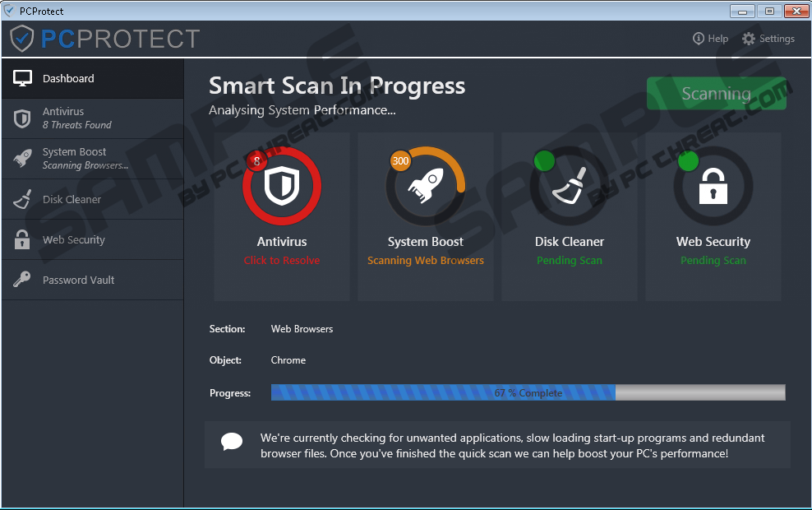Click the Chrome object value
Screen dimensions: 812x510
pos(288,359)
